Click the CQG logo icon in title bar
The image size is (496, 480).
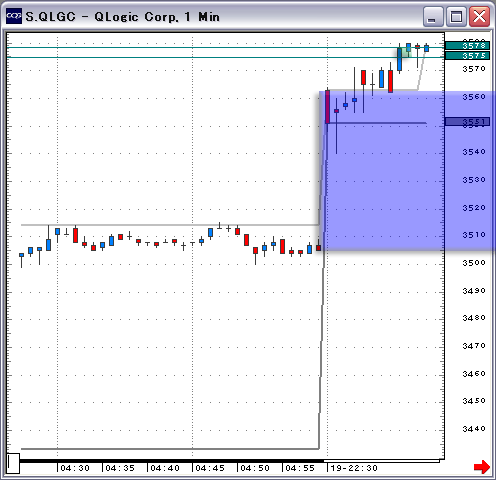(x=14, y=16)
